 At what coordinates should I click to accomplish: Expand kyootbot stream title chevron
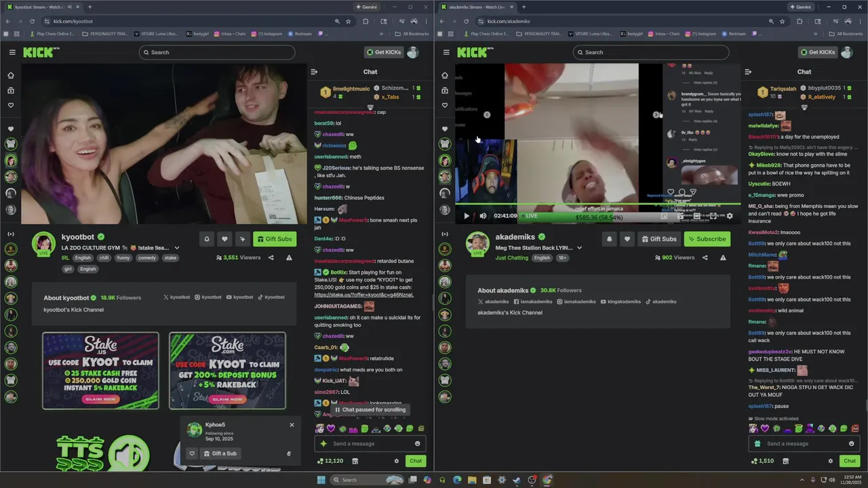coord(177,248)
